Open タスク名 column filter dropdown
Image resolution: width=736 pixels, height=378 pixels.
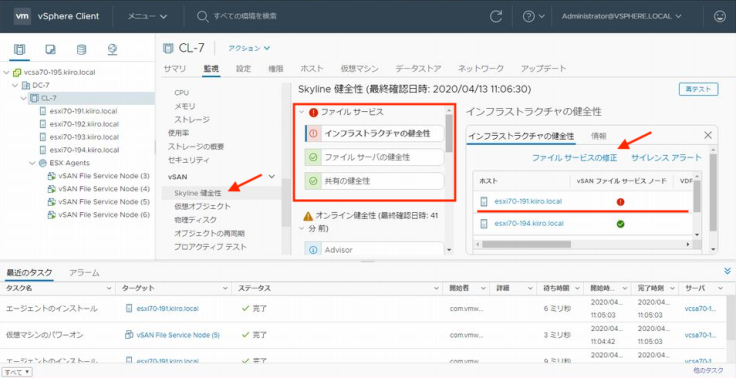point(110,288)
